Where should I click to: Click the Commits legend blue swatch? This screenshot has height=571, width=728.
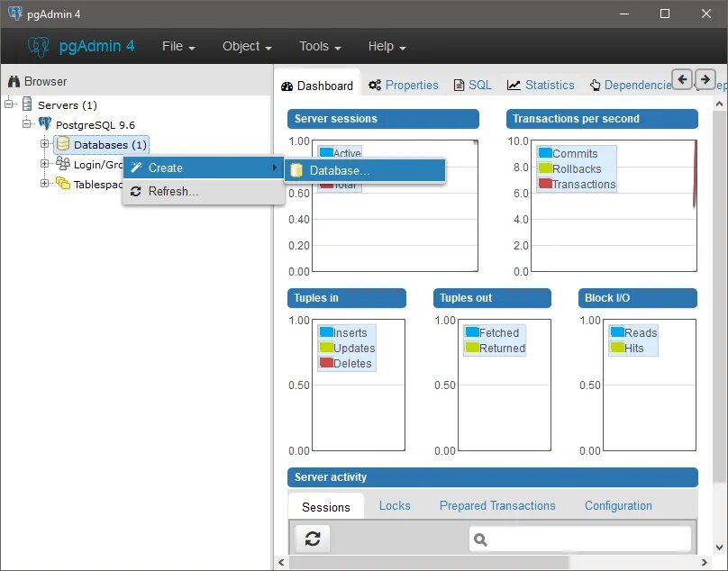(545, 152)
